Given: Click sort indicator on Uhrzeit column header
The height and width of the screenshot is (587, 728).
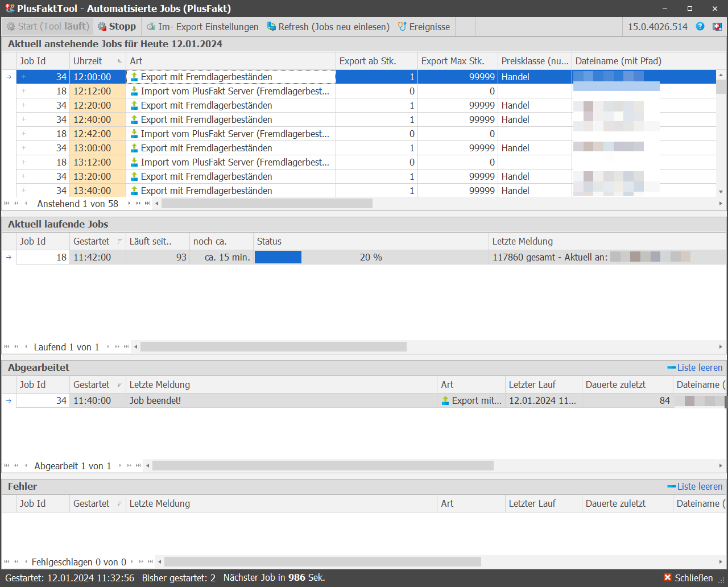Looking at the screenshot, I should point(119,61).
